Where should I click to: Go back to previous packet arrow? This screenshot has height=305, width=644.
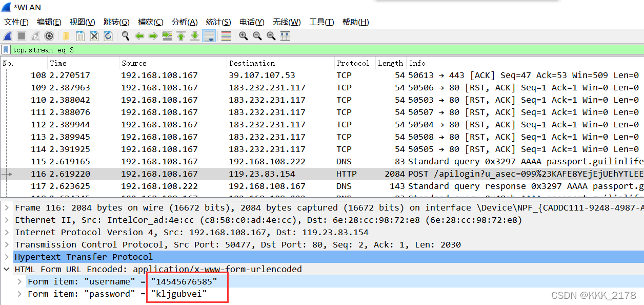point(139,36)
